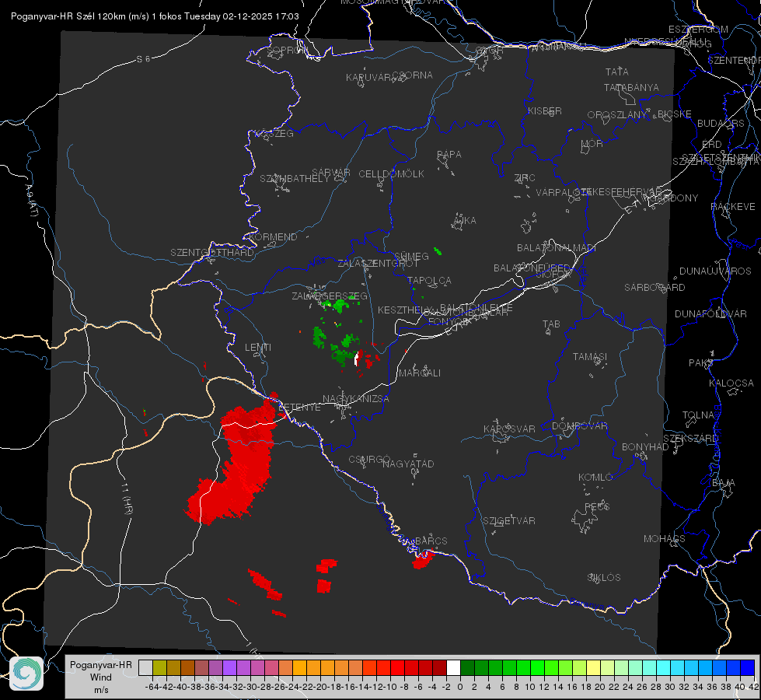Screen dimensions: 761x700
Task: Pick the deep blue swatch at legend value 42
Action: pos(748,668)
